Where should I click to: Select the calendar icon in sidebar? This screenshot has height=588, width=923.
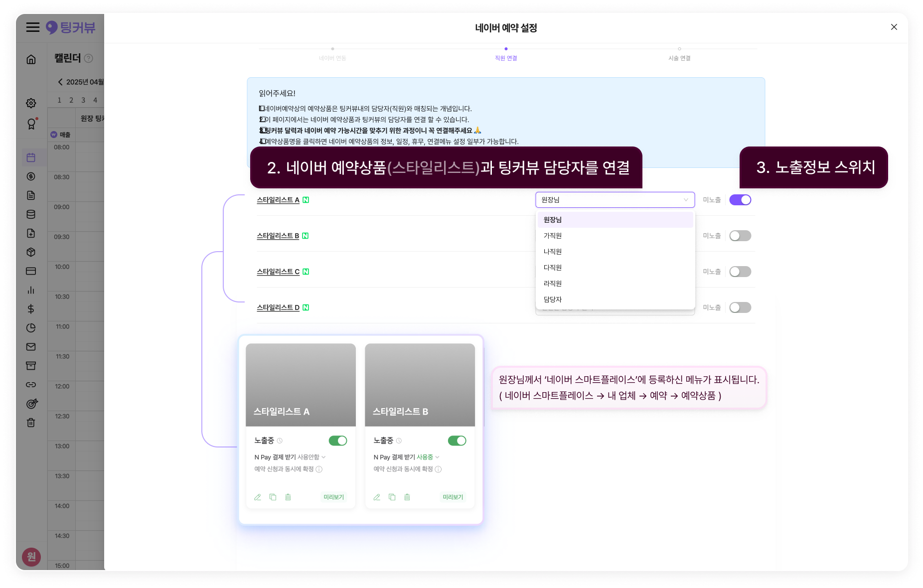[31, 157]
